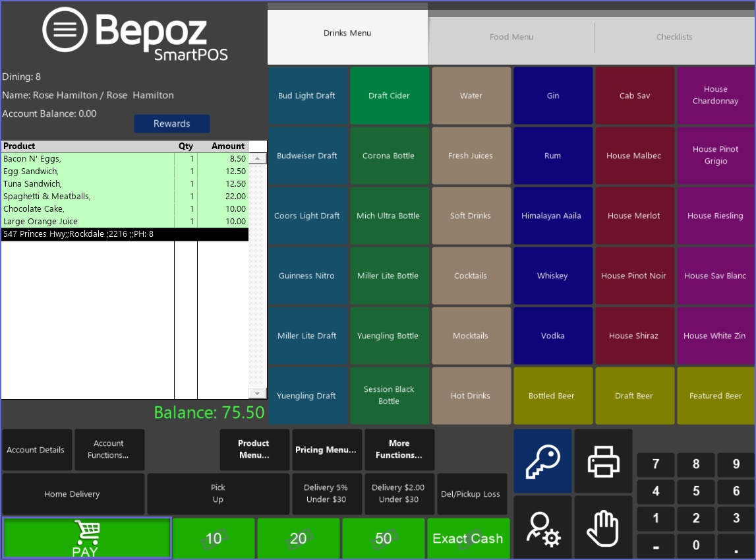Add Budweiser Draft
756x560 pixels.
(x=307, y=156)
